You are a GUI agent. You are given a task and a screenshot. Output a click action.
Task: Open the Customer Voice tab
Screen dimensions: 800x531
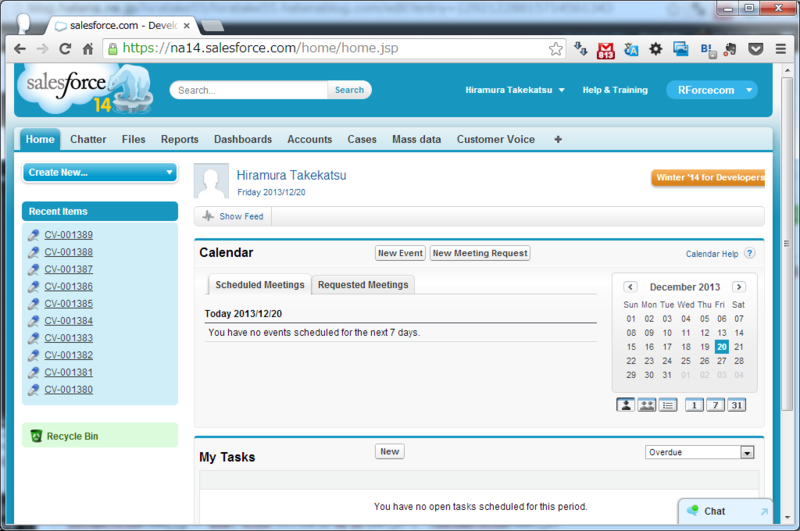(x=496, y=139)
